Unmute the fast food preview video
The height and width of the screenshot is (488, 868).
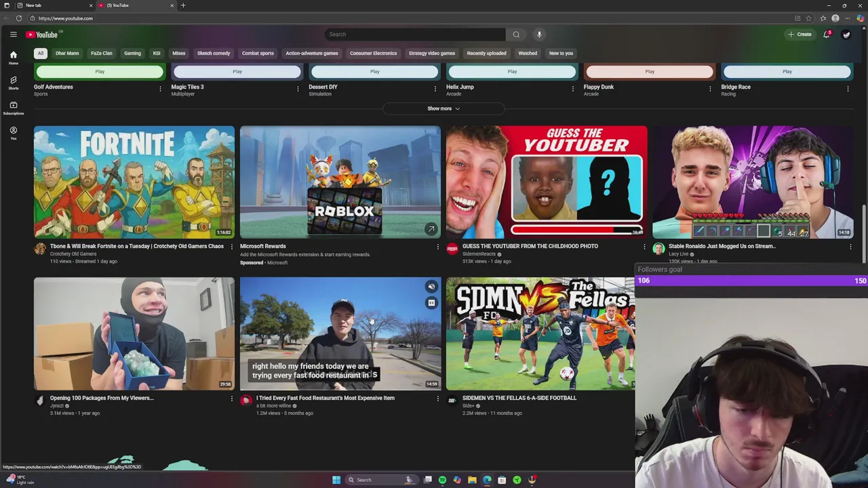tap(431, 287)
